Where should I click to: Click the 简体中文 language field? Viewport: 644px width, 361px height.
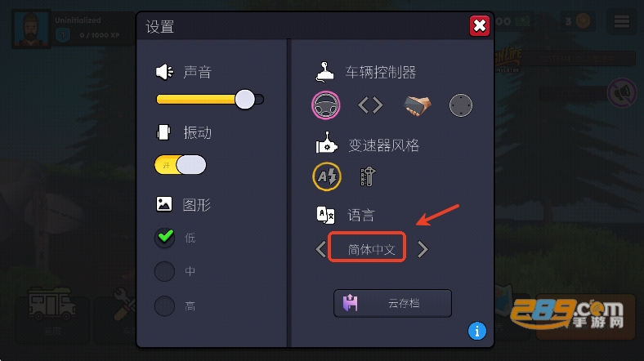tap(367, 247)
